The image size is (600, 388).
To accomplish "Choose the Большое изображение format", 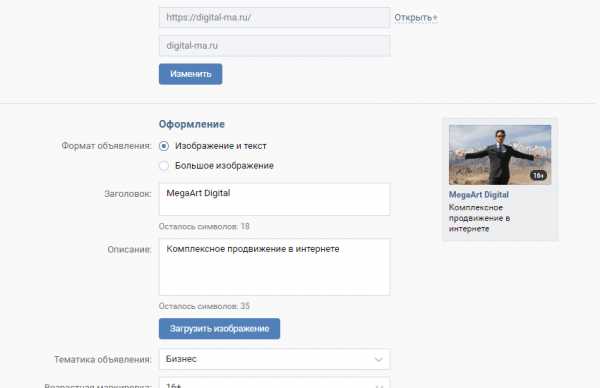I will coord(164,166).
